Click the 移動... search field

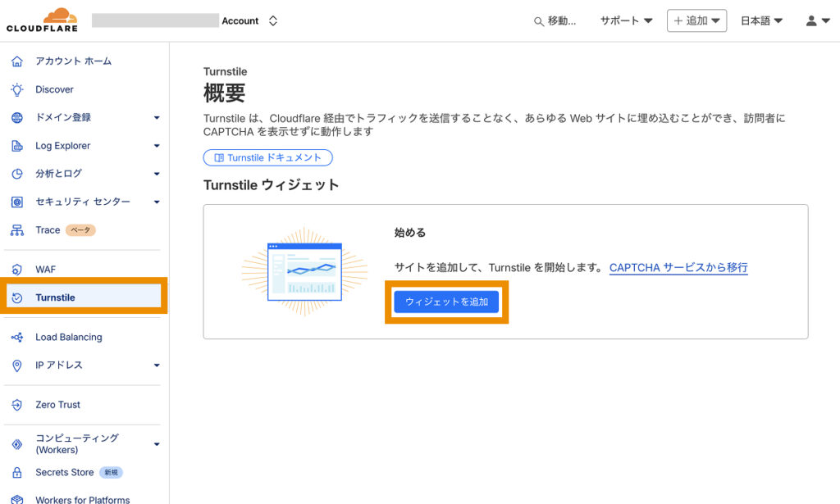(555, 21)
